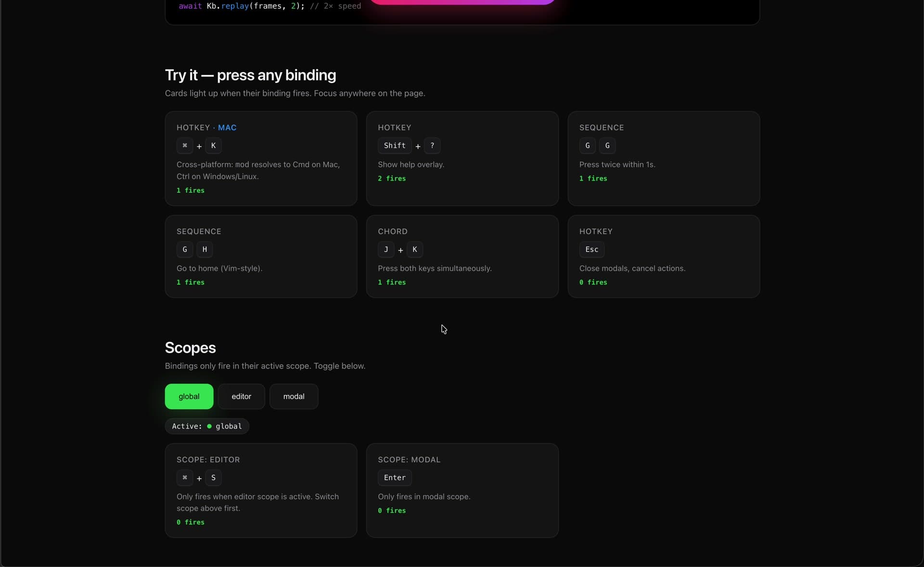
Task: Click the K key badge in the CHORD card
Action: 415,250
